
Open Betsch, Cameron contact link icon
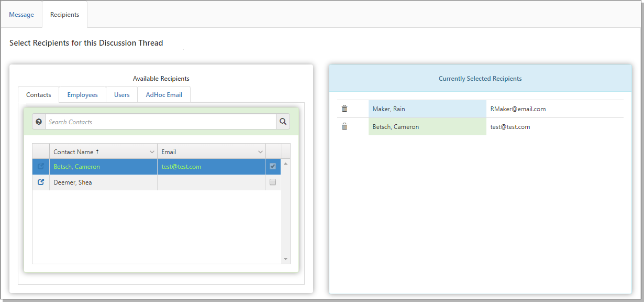click(x=41, y=167)
